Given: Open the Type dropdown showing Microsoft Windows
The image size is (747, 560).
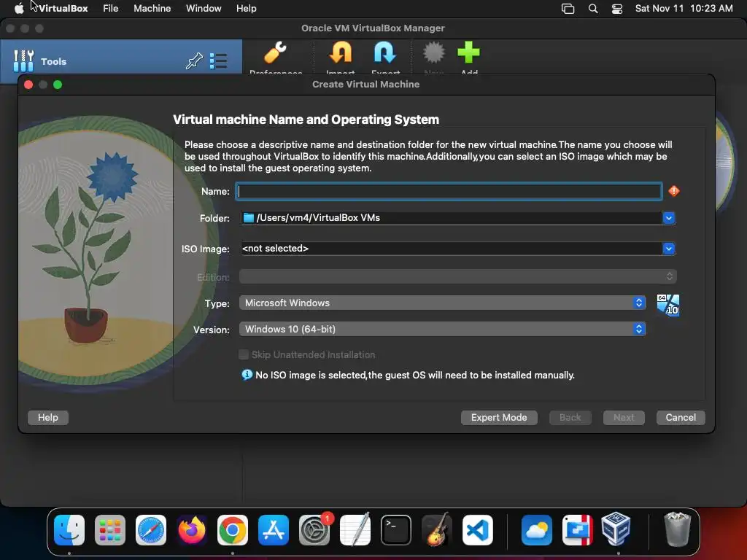Looking at the screenshot, I should pyautogui.click(x=443, y=303).
